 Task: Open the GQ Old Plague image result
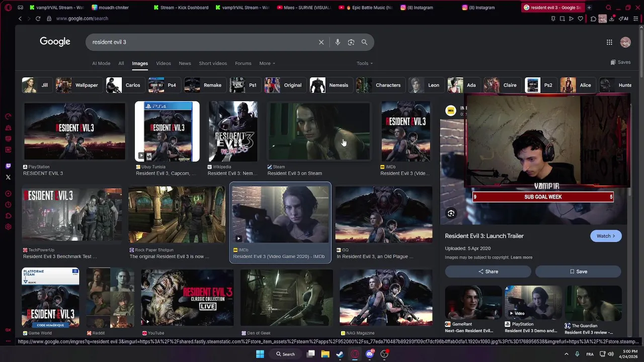(x=384, y=215)
